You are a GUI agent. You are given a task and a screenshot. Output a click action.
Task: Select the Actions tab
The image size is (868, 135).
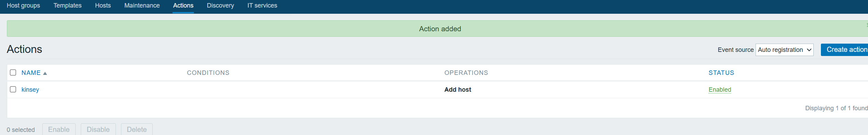(183, 5)
